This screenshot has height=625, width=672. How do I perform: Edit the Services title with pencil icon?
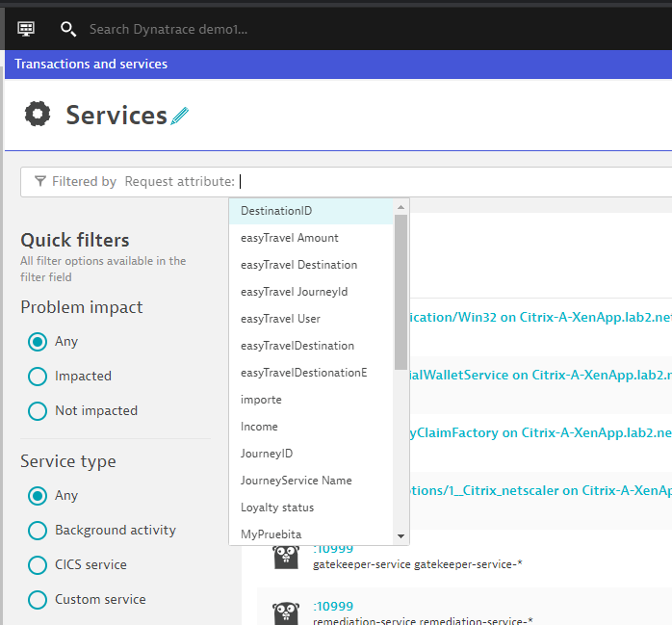point(180,116)
